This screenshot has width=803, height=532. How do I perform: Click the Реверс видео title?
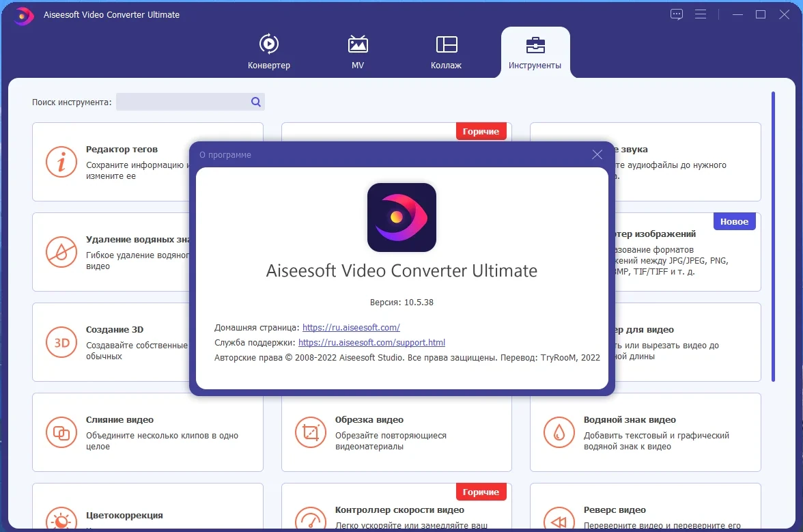pos(615,509)
